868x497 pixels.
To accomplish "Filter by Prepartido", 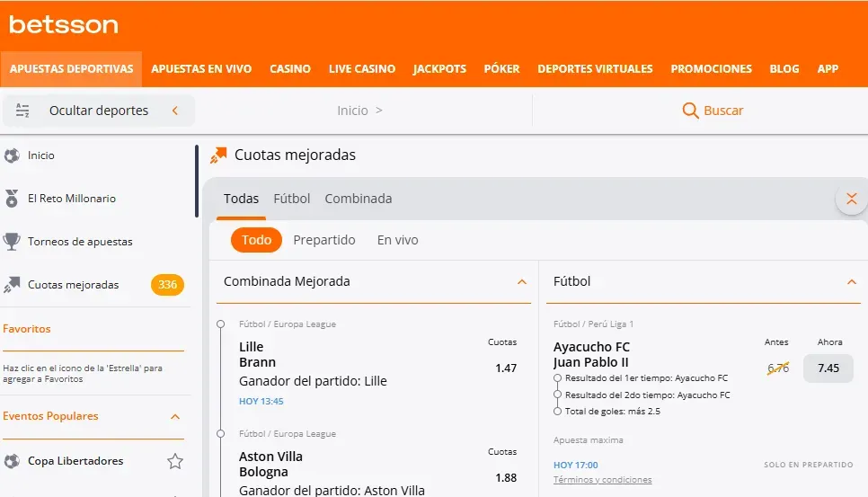I will 324,240.
